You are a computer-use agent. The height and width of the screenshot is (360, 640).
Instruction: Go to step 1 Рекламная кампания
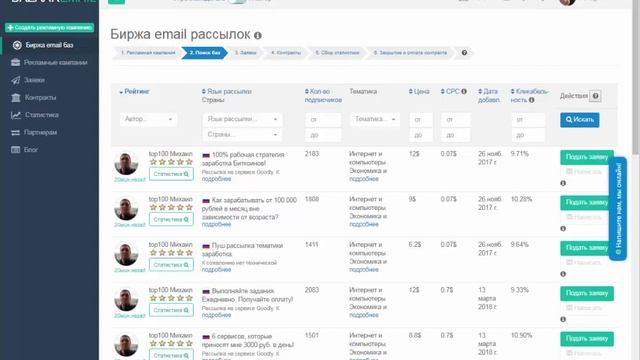148,53
